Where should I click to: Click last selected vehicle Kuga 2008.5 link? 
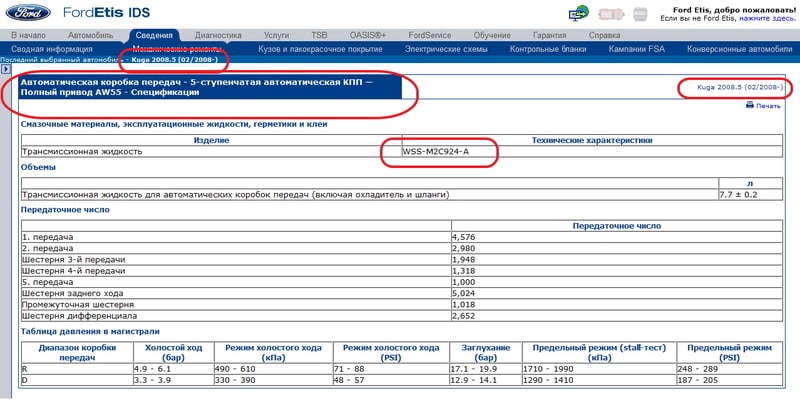pyautogui.click(x=174, y=60)
